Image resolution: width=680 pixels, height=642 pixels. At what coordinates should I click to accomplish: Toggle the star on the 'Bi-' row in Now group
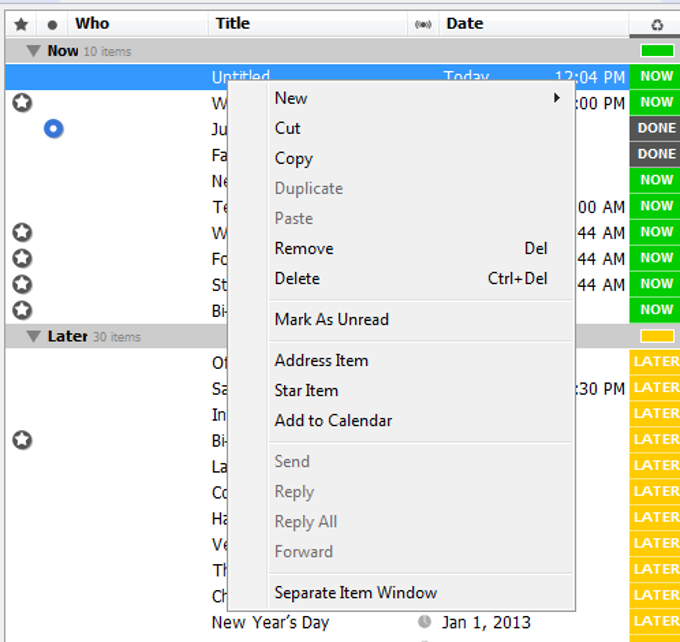(x=22, y=310)
